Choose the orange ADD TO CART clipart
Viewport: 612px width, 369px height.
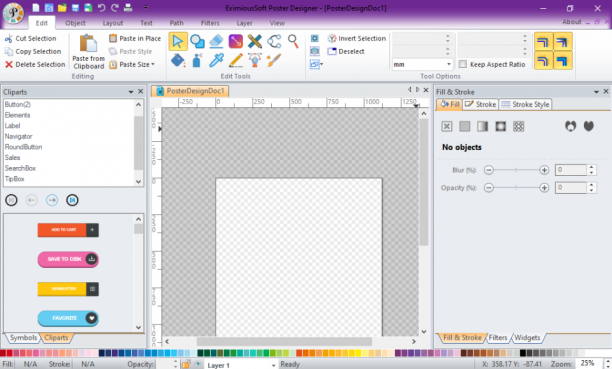[68, 230]
